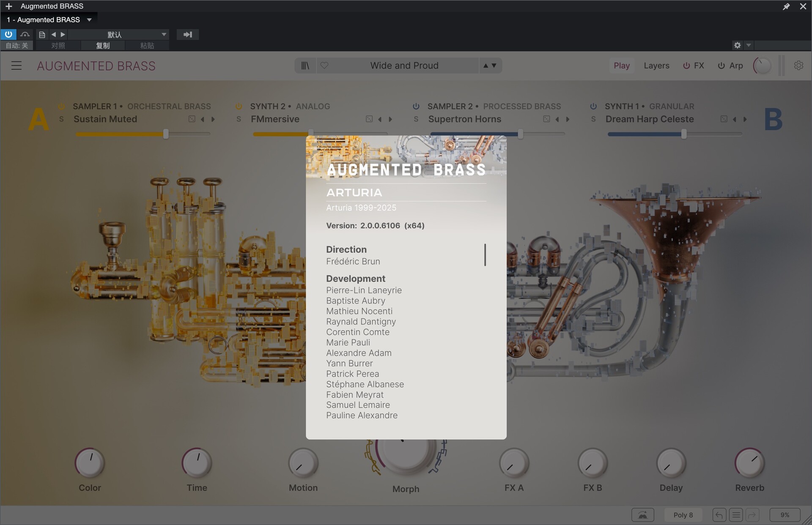812x525 pixels.
Task: Click the copy (复制) button
Action: [x=103, y=46]
